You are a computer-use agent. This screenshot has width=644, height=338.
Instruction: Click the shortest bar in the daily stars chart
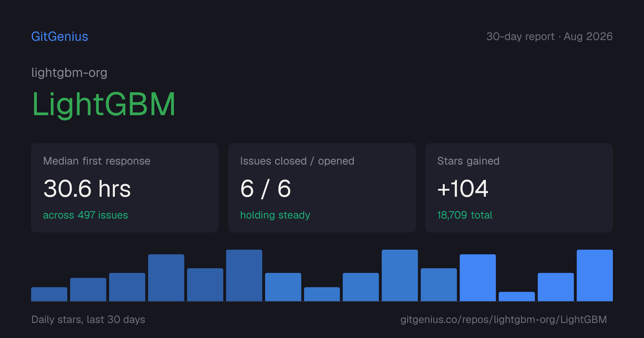pos(517,297)
